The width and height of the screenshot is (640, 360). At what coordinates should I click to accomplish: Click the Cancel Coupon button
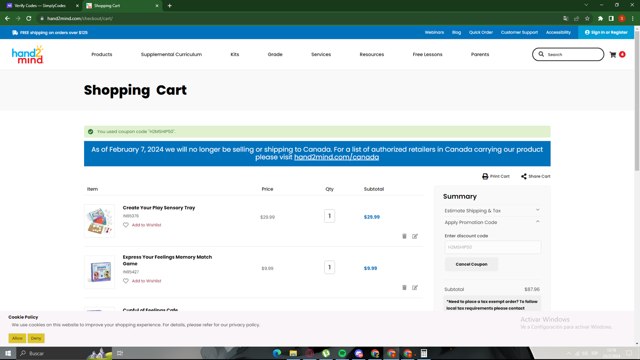(x=471, y=264)
